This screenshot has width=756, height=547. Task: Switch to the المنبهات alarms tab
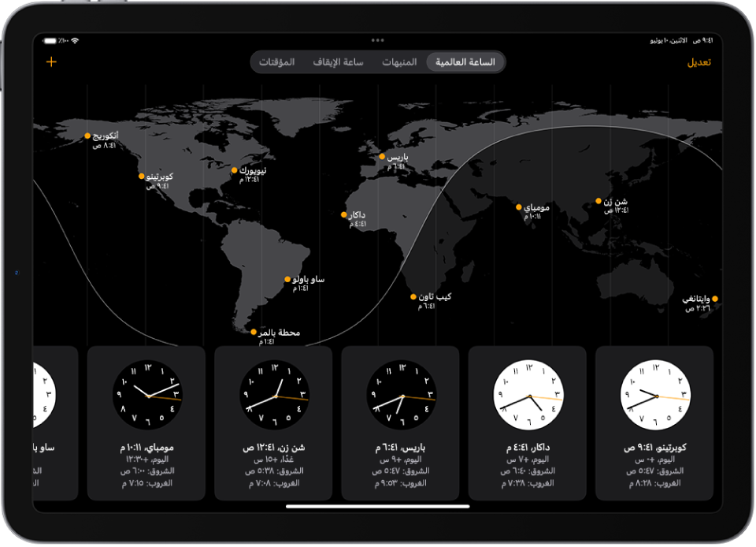click(x=399, y=62)
